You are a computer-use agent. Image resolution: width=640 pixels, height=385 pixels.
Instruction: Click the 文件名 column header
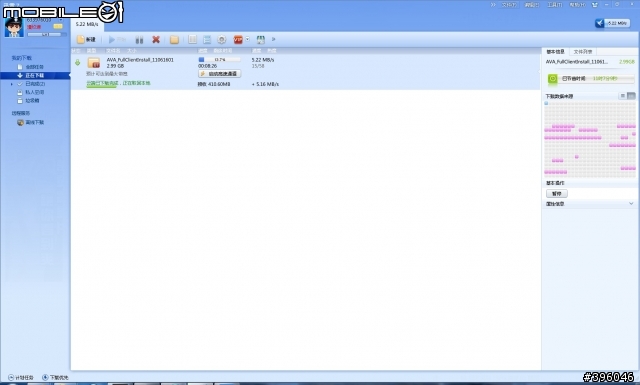113,51
